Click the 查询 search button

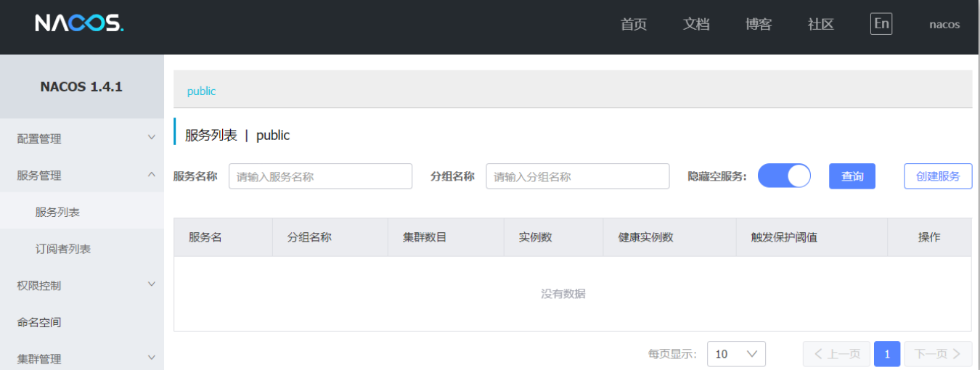click(852, 176)
